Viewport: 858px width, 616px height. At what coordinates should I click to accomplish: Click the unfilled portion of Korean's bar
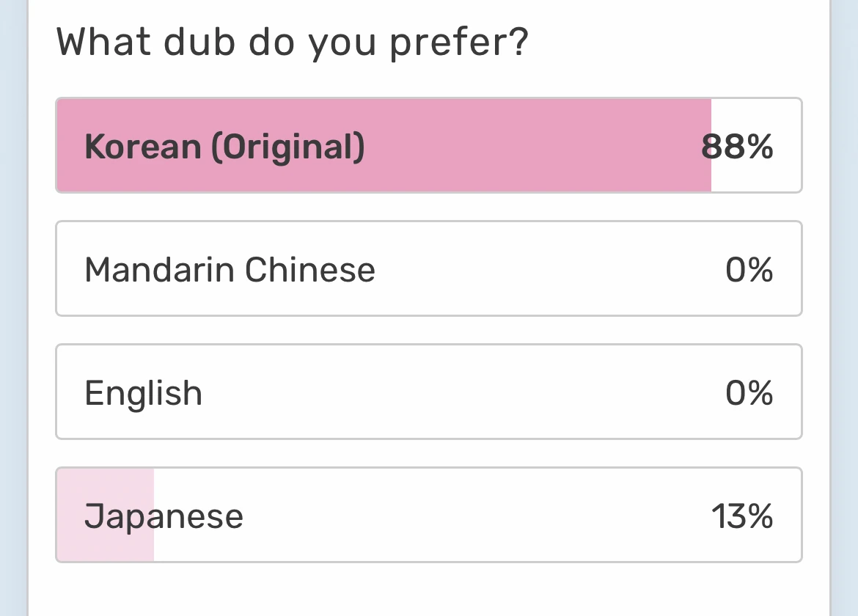[755, 110]
